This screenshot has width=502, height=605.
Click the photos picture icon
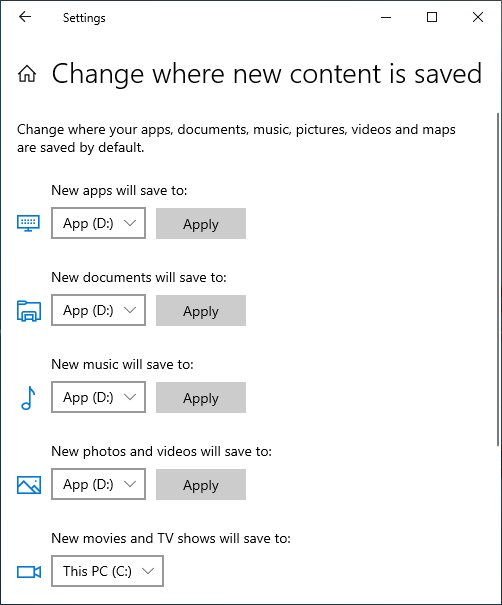tap(29, 485)
